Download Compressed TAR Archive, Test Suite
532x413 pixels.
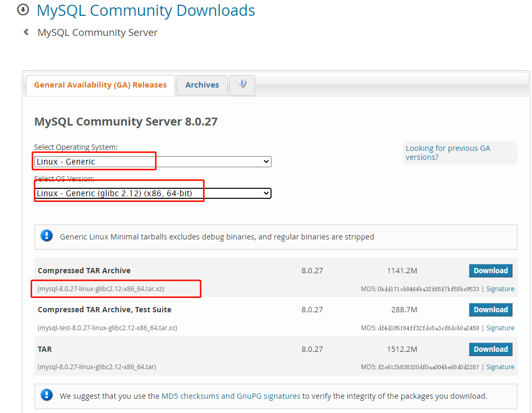(490, 310)
